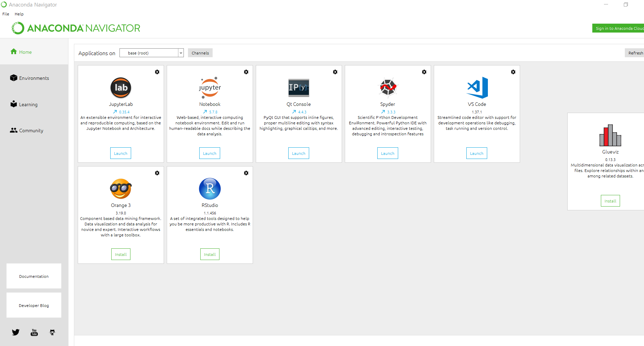The image size is (644, 346).
Task: Click the IPython Qt Console logo
Action: pos(299,88)
